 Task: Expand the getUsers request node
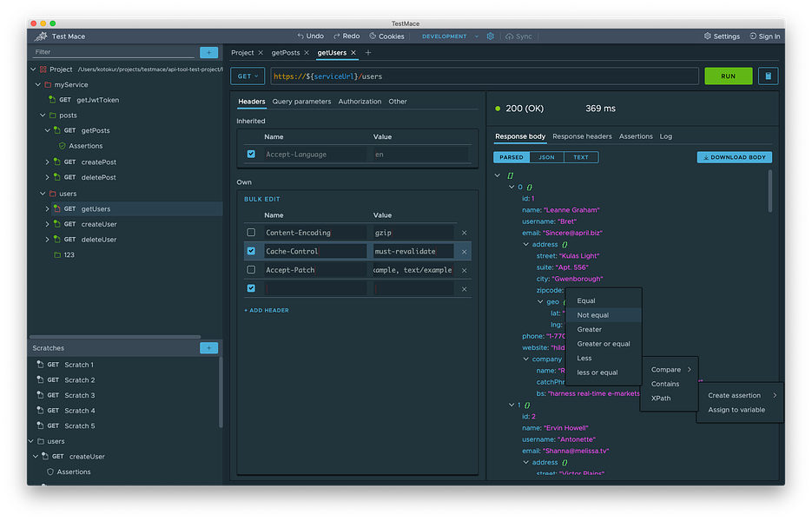click(x=47, y=208)
